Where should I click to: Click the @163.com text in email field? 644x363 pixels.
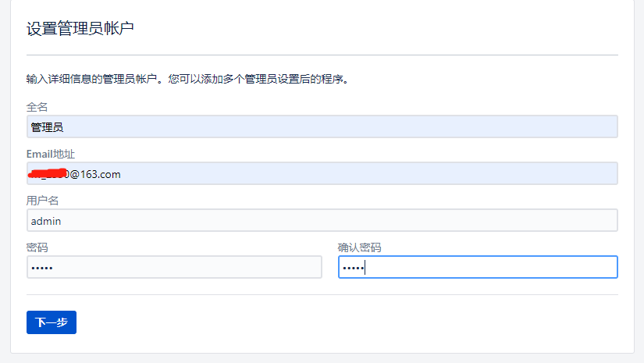point(95,175)
